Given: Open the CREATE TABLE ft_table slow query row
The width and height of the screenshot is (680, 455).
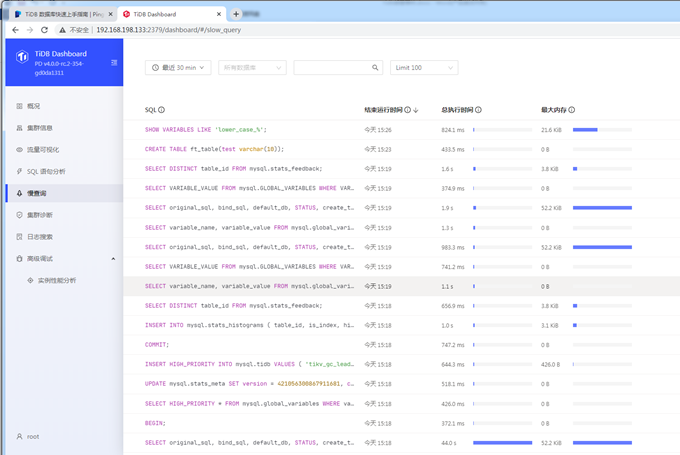Looking at the screenshot, I should click(x=215, y=149).
